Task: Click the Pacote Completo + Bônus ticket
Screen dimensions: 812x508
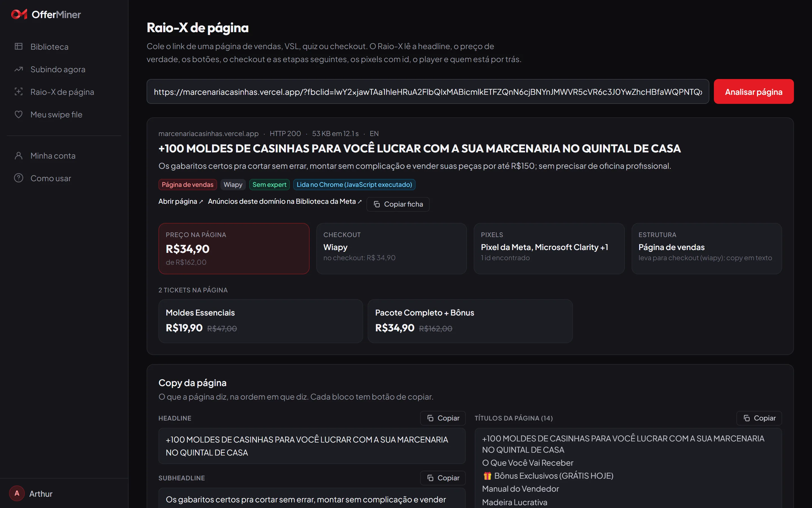Action: (470, 321)
